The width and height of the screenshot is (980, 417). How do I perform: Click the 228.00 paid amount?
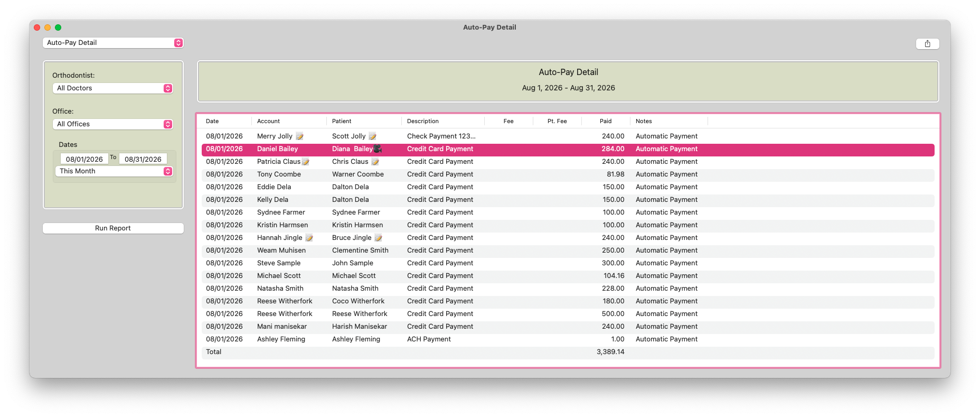point(613,289)
